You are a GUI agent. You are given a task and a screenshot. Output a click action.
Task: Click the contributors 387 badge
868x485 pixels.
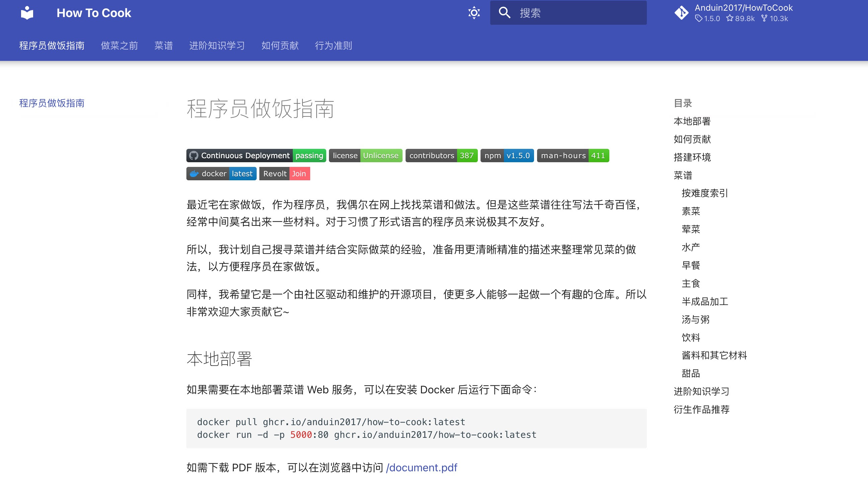click(x=441, y=156)
